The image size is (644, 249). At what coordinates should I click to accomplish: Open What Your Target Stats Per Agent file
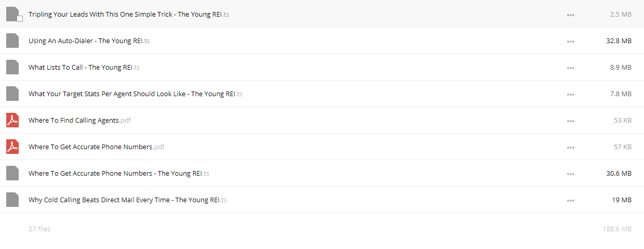(x=136, y=94)
